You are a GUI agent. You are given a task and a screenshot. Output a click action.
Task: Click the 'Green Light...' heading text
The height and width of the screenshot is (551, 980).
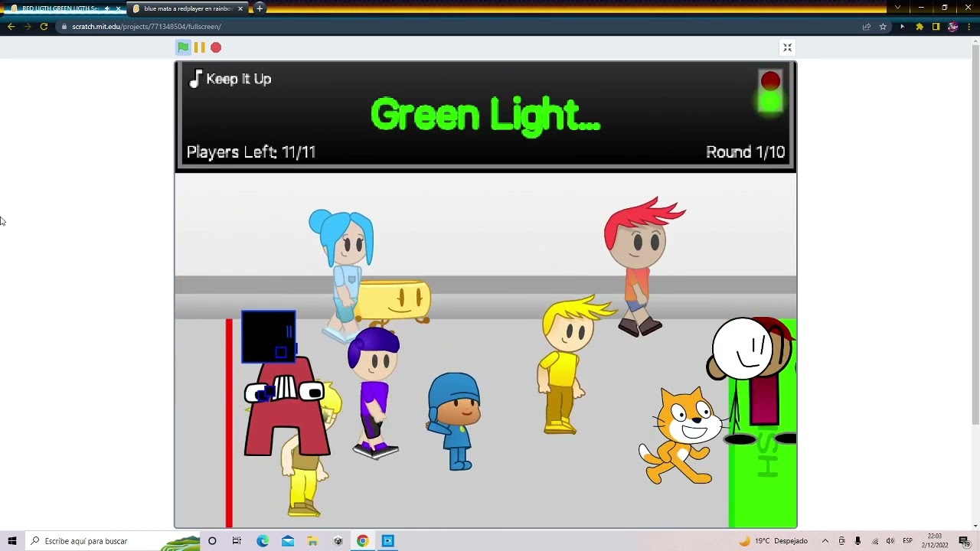485,115
